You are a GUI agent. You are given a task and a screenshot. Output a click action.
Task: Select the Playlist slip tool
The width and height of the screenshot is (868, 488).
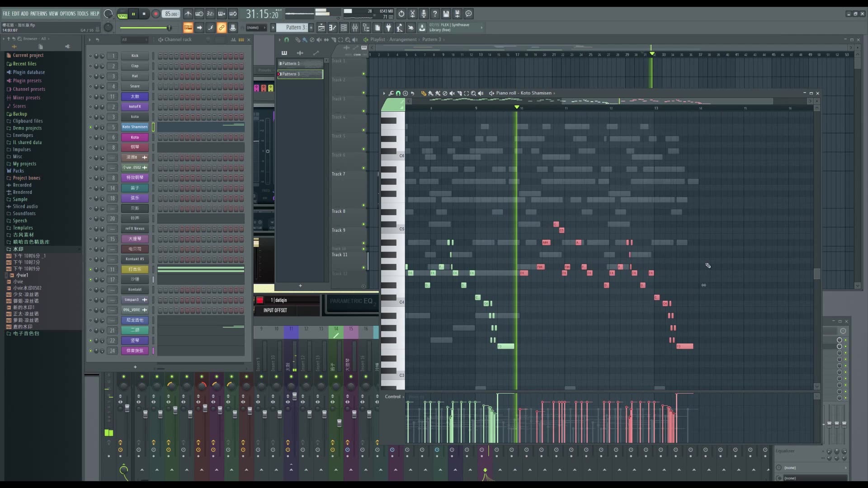(326, 40)
